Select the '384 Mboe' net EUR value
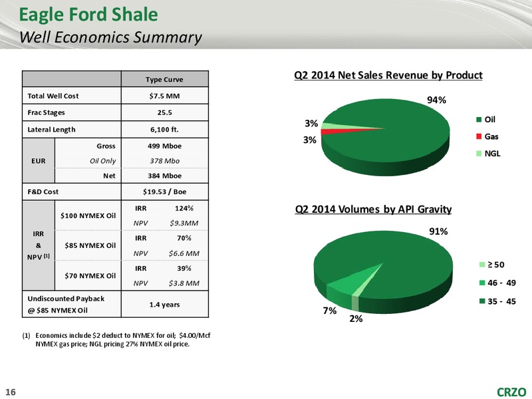The image size is (532, 399). [x=164, y=176]
